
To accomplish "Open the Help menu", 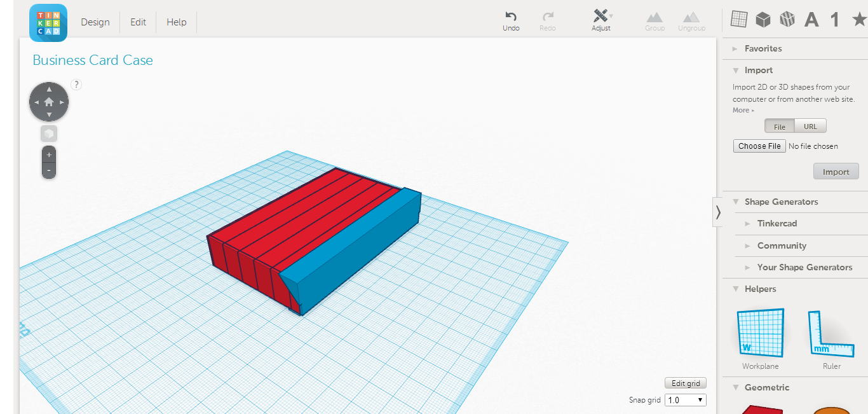I will click(x=177, y=22).
